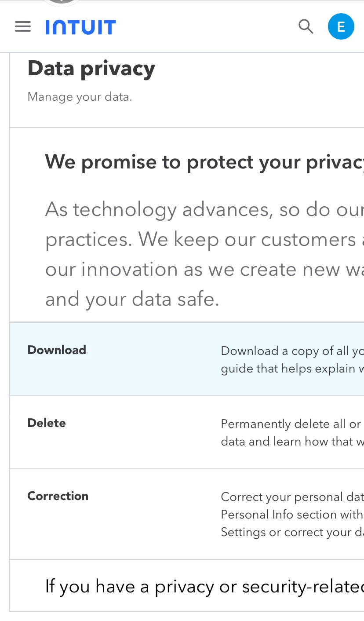Click the 'Data privacy' page heading
Screen dimensions: 364x621
(91, 69)
